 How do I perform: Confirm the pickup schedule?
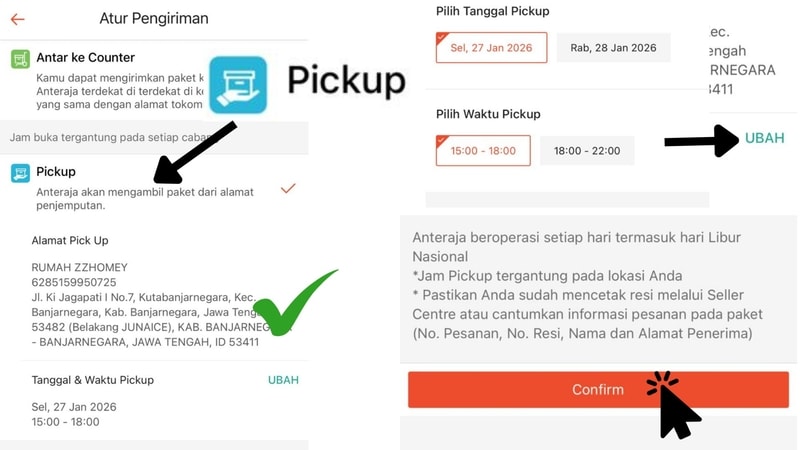click(x=598, y=389)
